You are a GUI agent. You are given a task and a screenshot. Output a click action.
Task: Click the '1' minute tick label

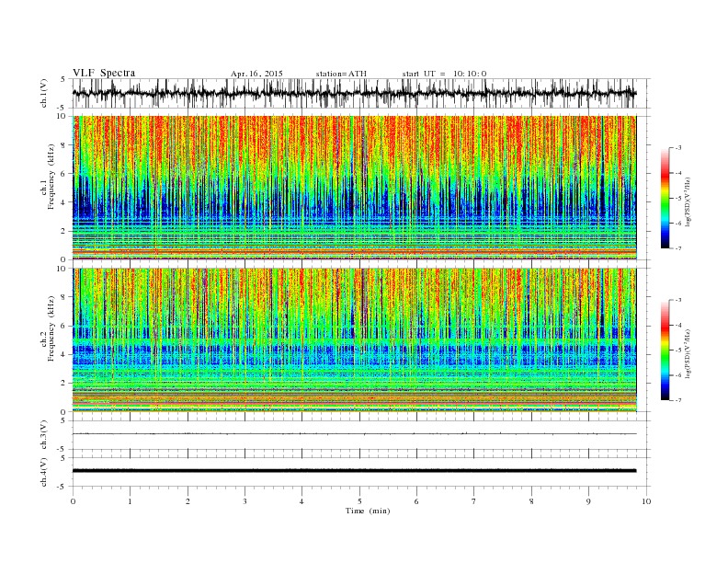click(131, 501)
